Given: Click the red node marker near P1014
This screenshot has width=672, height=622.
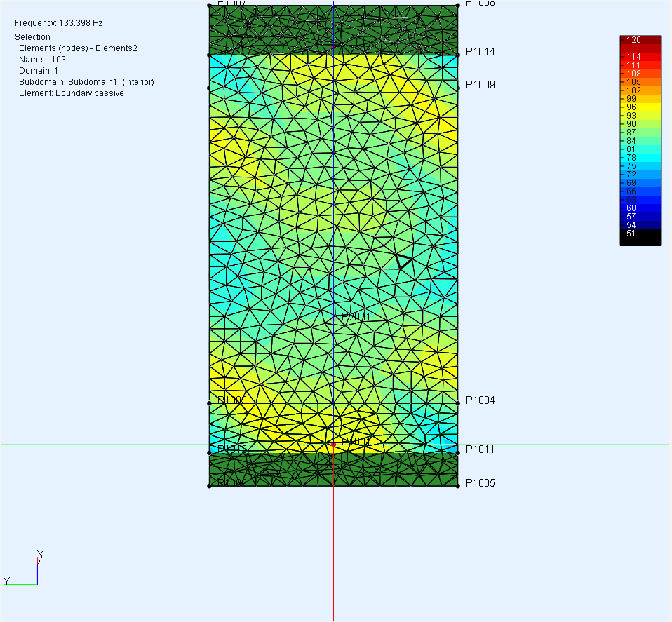Looking at the screenshot, I should click(x=333, y=47).
